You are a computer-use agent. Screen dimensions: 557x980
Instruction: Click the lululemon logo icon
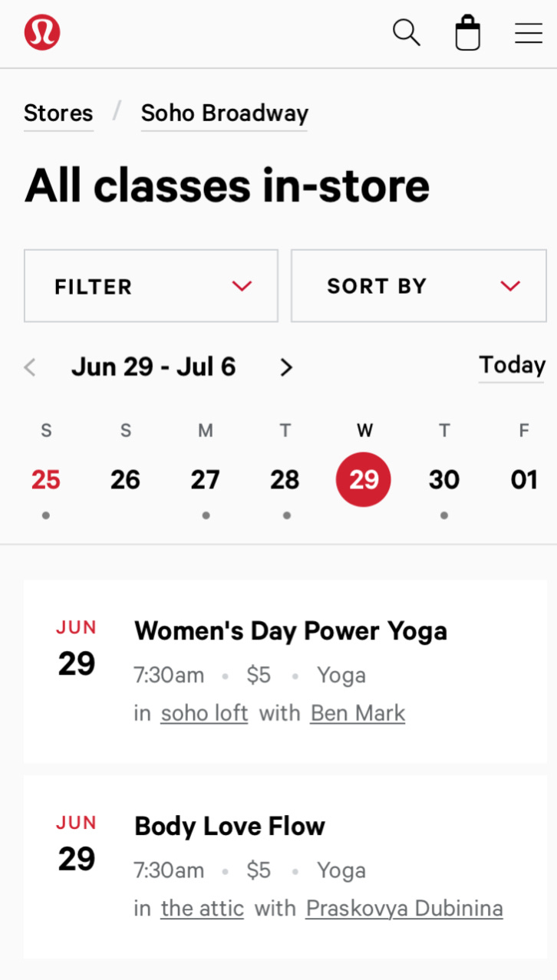coord(42,33)
